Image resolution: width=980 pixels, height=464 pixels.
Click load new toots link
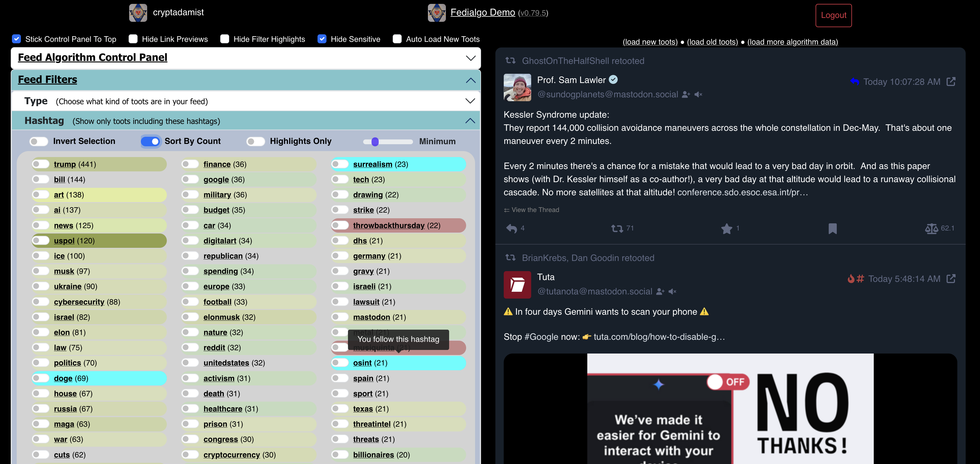[650, 42]
